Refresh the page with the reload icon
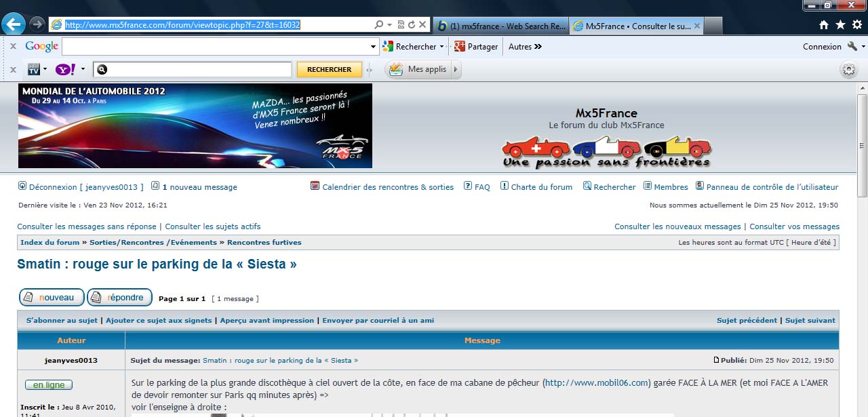Image resolution: width=868 pixels, height=417 pixels. click(412, 24)
